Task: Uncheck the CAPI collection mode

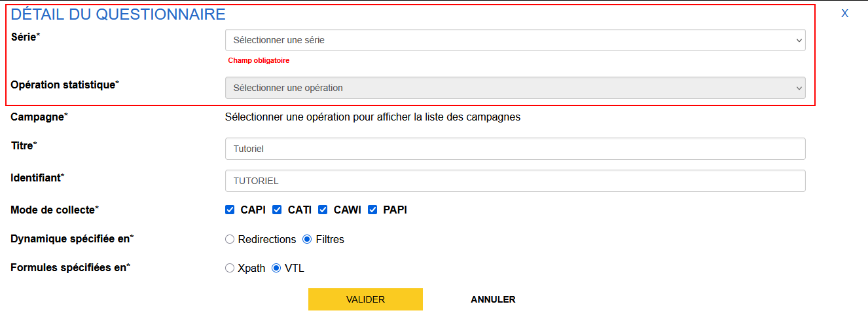Action: [230, 210]
